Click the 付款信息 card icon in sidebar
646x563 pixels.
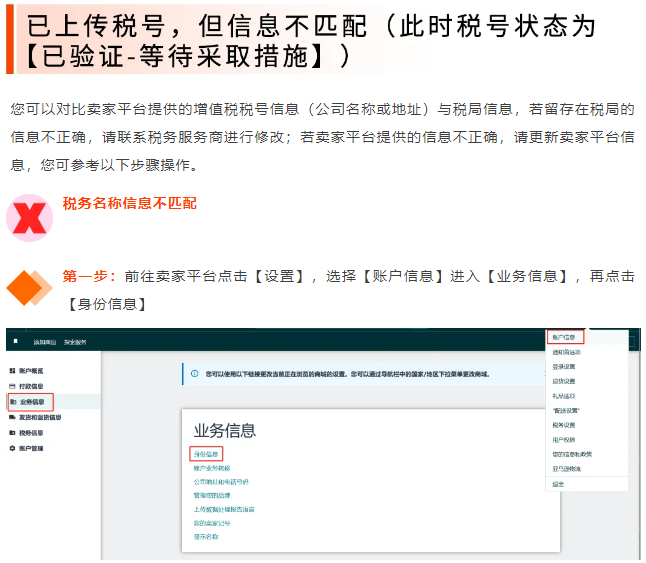(12, 386)
